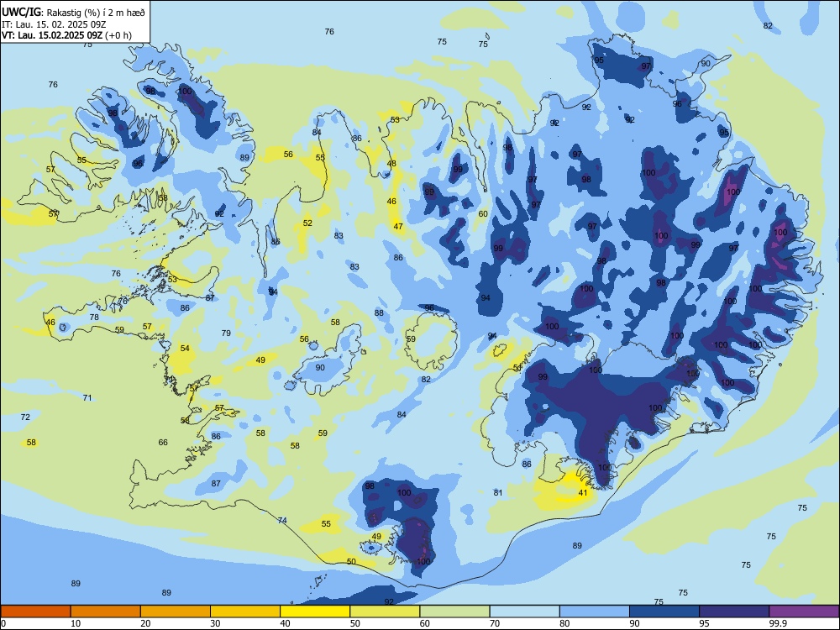
Task: Click the map value '71' over the western sea
Action: click(87, 397)
